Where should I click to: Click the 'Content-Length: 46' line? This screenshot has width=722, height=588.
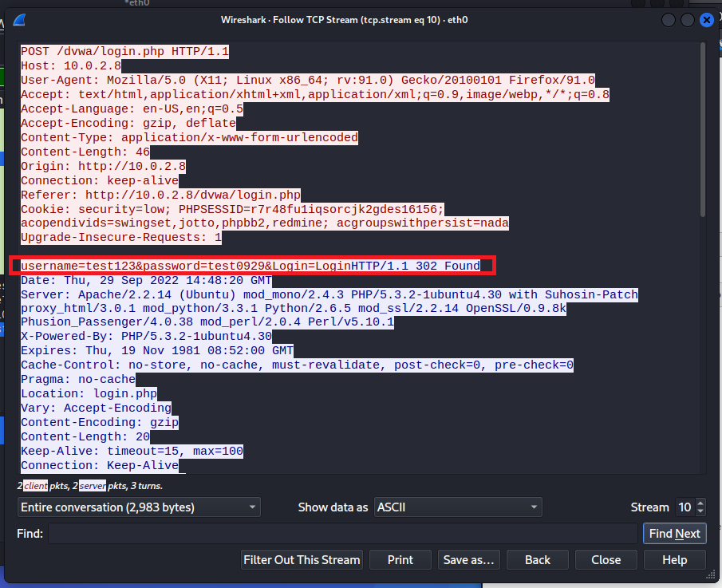point(85,152)
